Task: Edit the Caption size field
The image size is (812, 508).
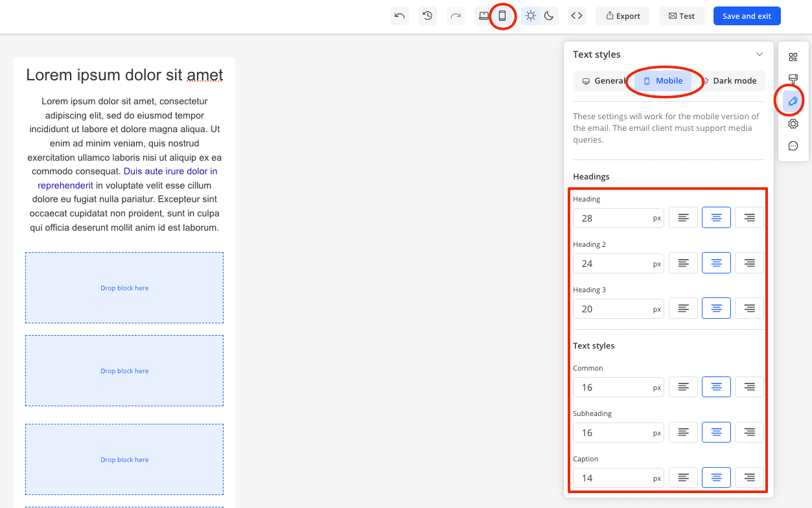Action: click(618, 478)
